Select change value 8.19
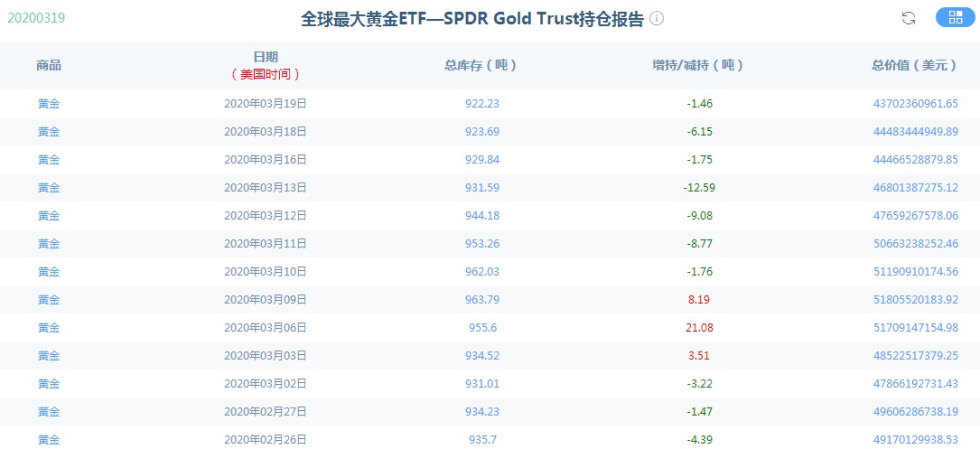This screenshot has height=449, width=980. point(699,300)
